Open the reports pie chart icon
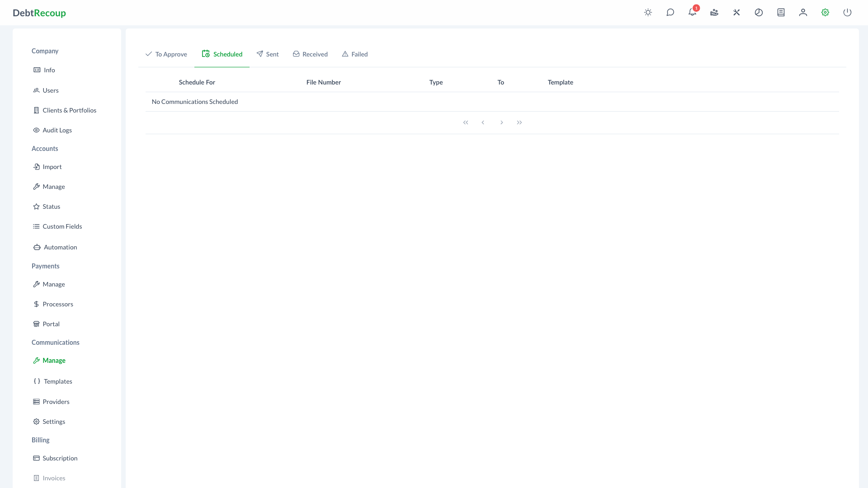The image size is (868, 488). (759, 13)
